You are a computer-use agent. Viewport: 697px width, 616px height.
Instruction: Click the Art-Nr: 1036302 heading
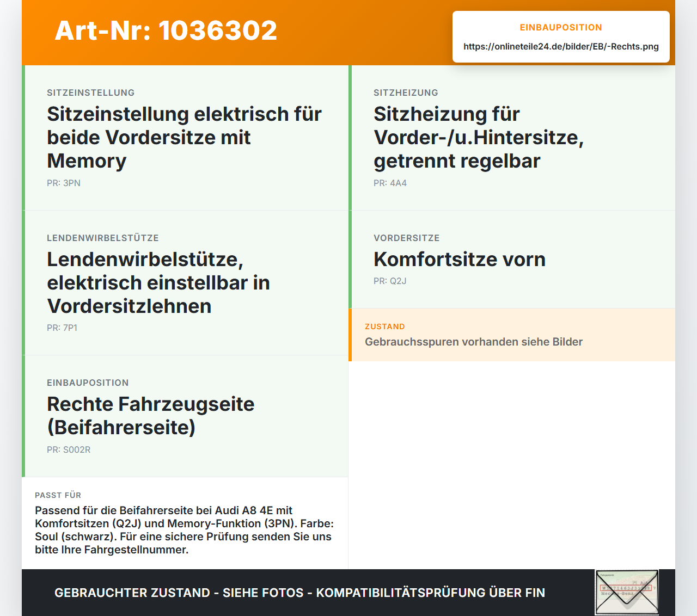pyautogui.click(x=166, y=30)
